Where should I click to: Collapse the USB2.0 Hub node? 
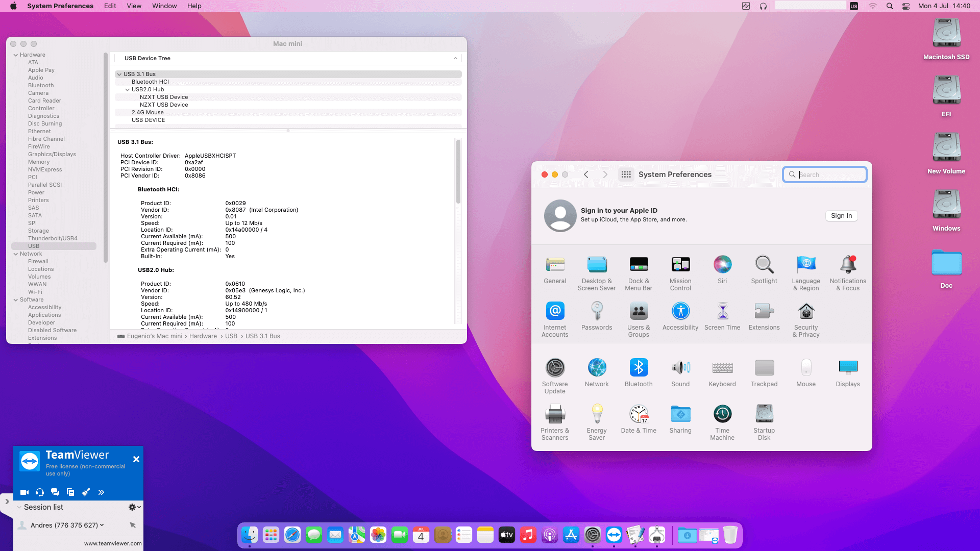point(128,90)
